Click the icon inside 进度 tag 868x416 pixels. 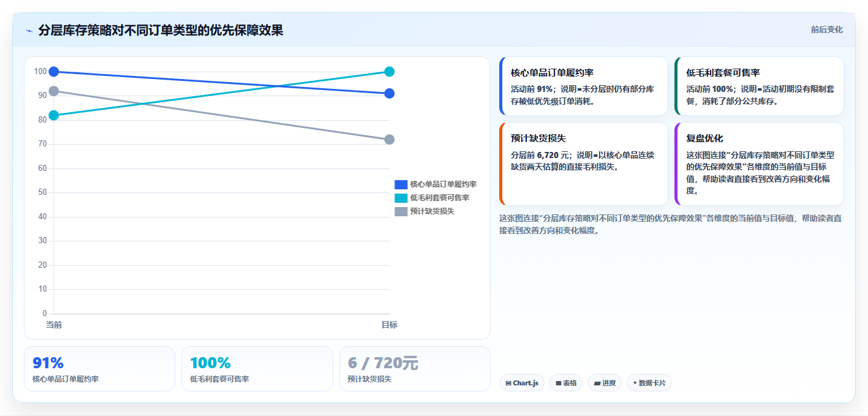[597, 384]
